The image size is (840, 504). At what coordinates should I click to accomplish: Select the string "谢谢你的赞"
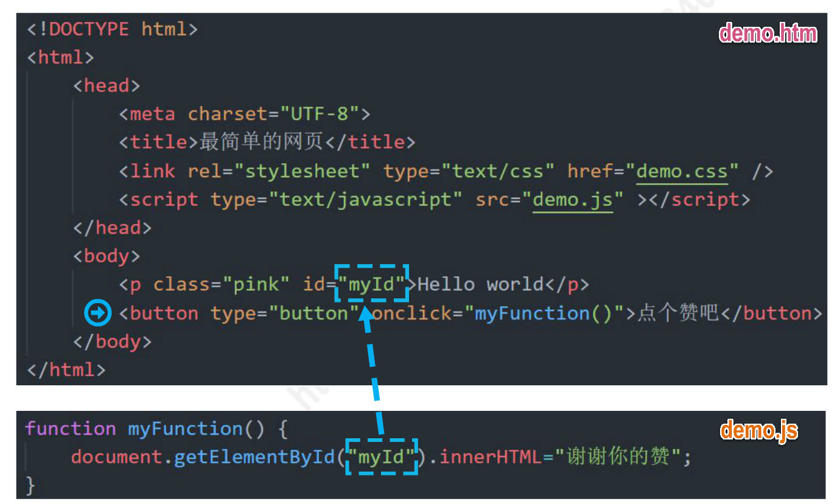617,457
